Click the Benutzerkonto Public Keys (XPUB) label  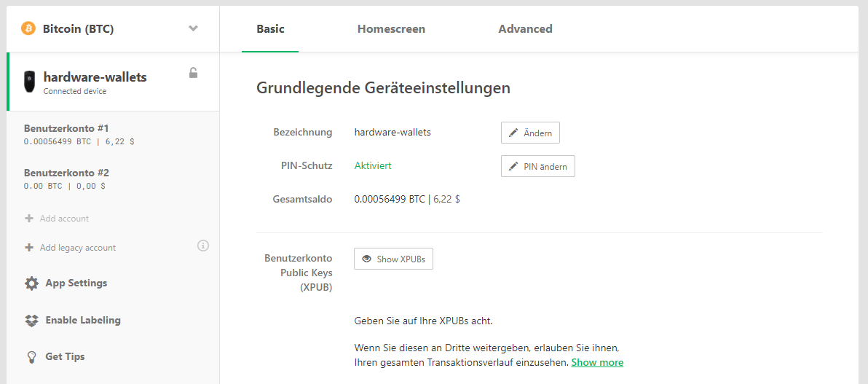(x=299, y=273)
